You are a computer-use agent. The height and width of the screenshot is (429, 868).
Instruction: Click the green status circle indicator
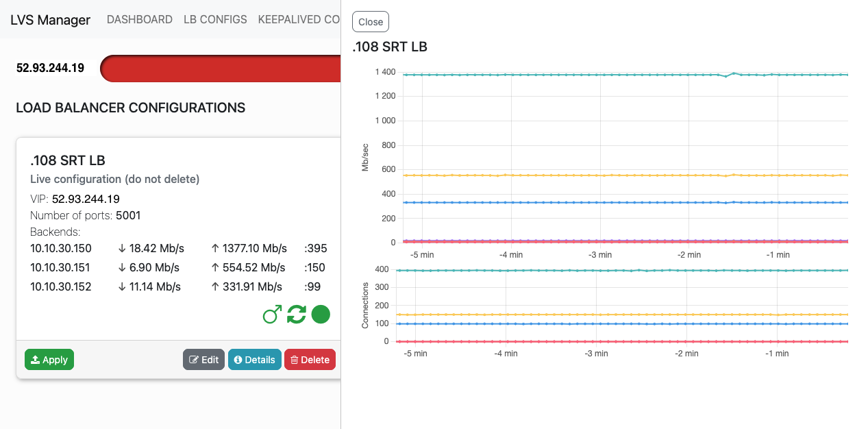pos(321,315)
